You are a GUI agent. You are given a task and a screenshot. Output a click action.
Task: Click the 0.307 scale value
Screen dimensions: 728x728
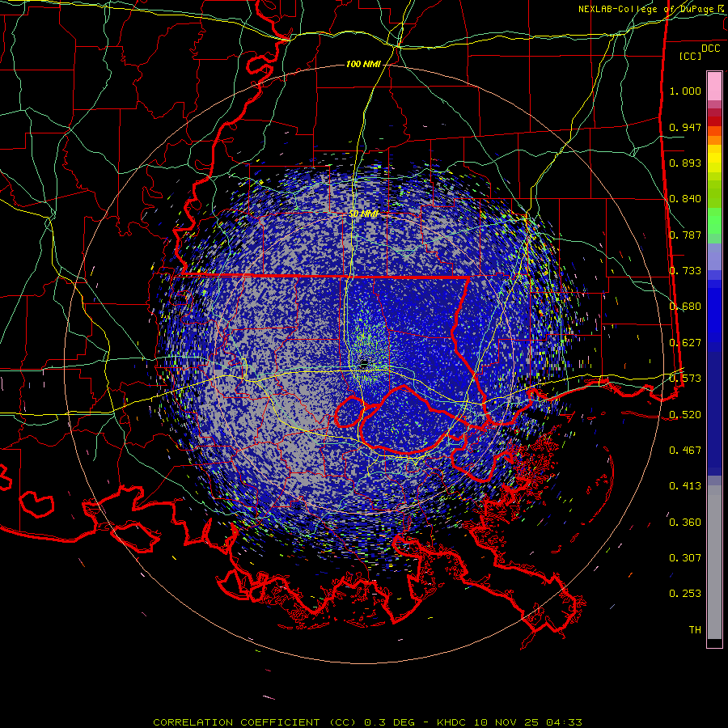(685, 557)
